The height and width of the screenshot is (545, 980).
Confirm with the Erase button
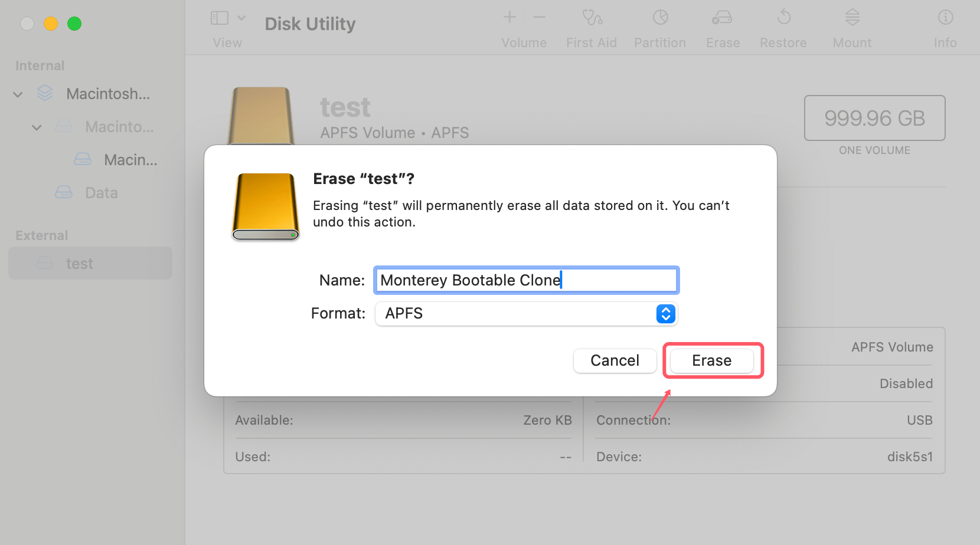tap(711, 360)
